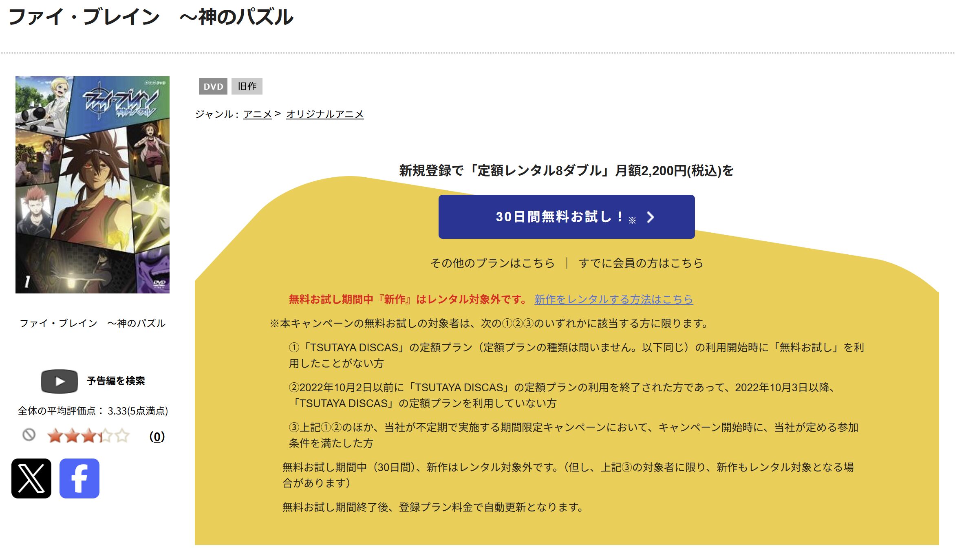Click the DVD cover thumbnail
The height and width of the screenshot is (560, 955).
pyautogui.click(x=93, y=185)
